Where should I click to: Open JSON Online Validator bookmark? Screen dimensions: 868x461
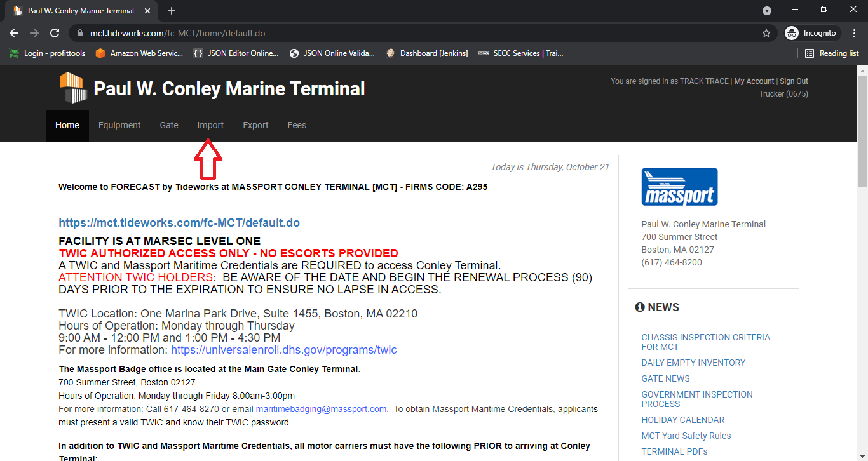[x=332, y=53]
